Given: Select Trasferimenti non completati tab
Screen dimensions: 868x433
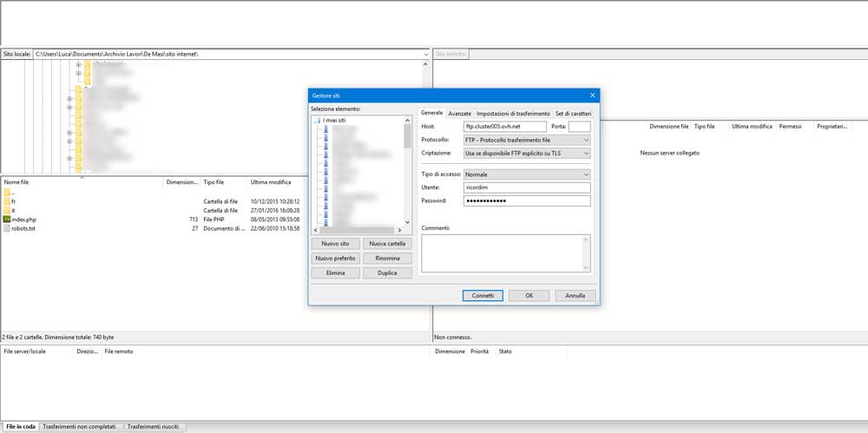Looking at the screenshot, I should 79,427.
